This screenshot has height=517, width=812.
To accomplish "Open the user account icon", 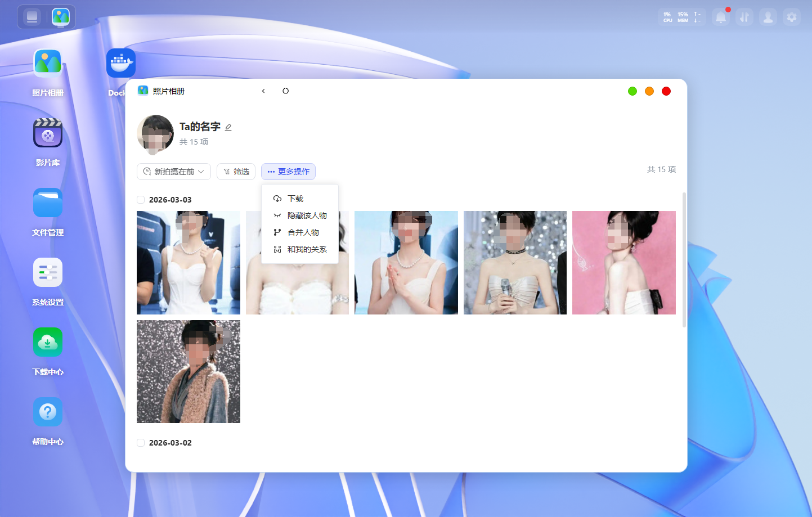I will pyautogui.click(x=768, y=17).
